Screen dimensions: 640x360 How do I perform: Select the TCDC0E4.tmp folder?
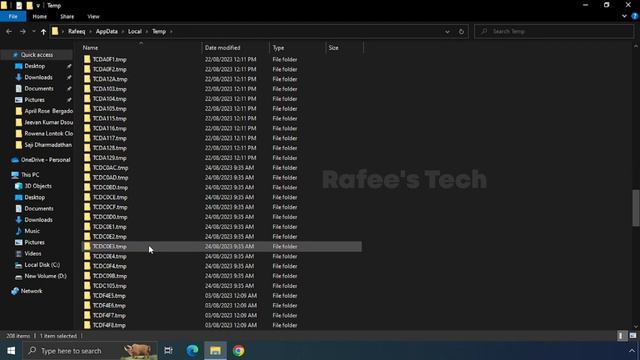(x=109, y=256)
